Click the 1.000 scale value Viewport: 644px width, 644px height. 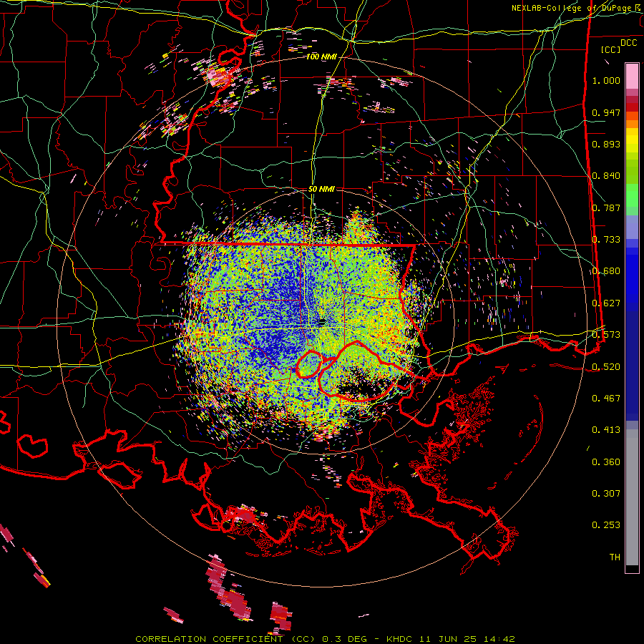pos(606,80)
